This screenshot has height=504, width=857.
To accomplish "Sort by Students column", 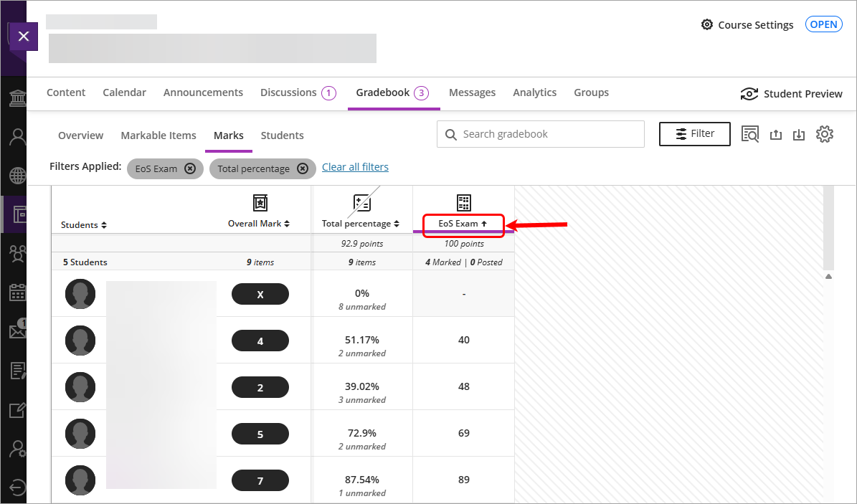I will 84,224.
